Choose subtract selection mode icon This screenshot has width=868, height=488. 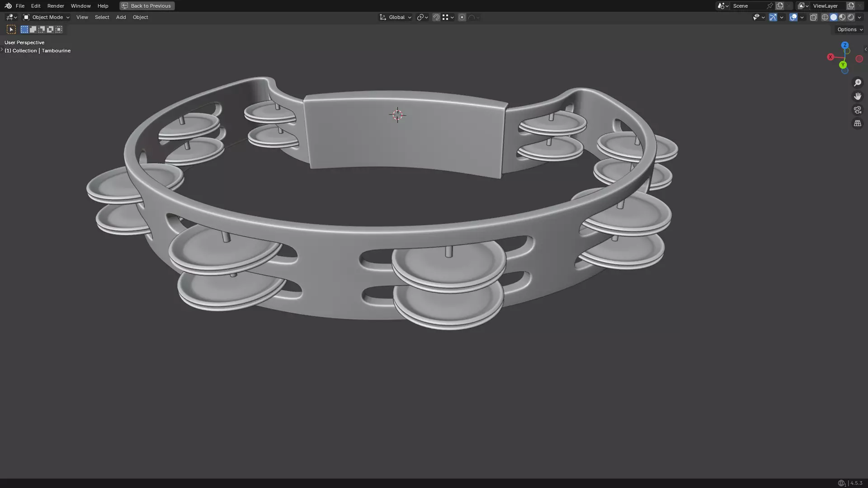[42, 29]
